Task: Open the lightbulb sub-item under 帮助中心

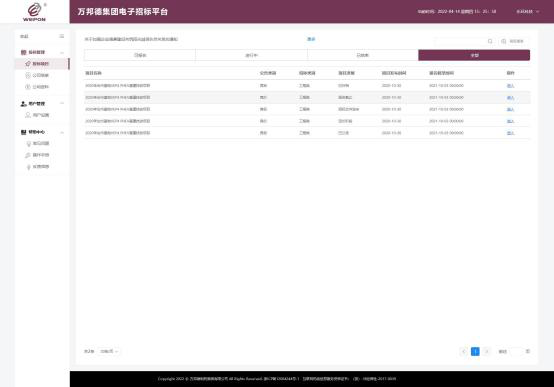Action: [x=38, y=143]
